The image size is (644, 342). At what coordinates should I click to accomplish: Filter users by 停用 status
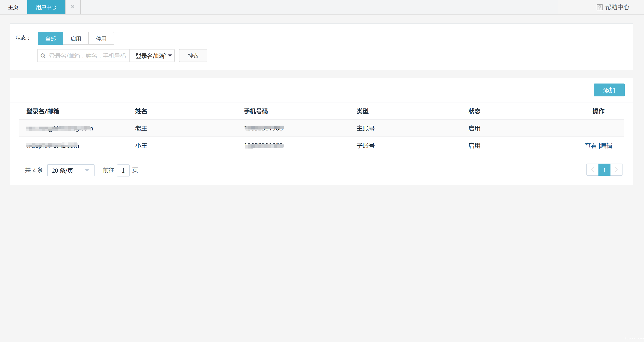tap(101, 38)
